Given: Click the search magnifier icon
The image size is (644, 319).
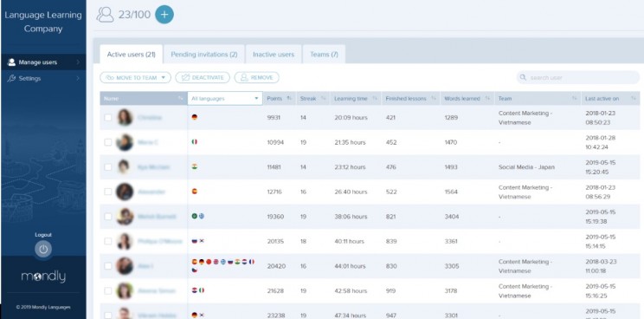Looking at the screenshot, I should click(523, 77).
